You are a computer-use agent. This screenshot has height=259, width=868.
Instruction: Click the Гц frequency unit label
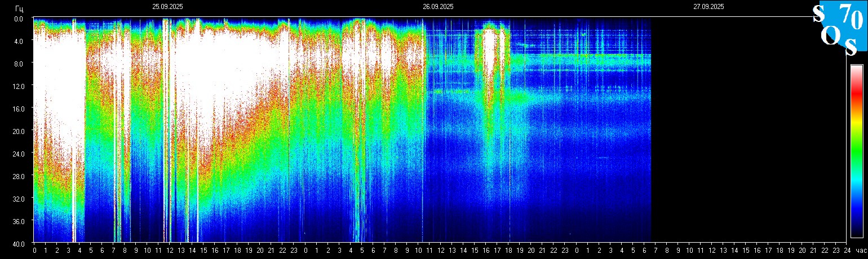[20, 8]
